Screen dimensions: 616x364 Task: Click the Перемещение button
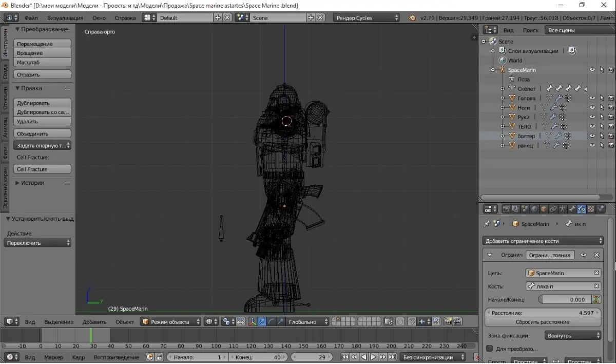[42, 44]
